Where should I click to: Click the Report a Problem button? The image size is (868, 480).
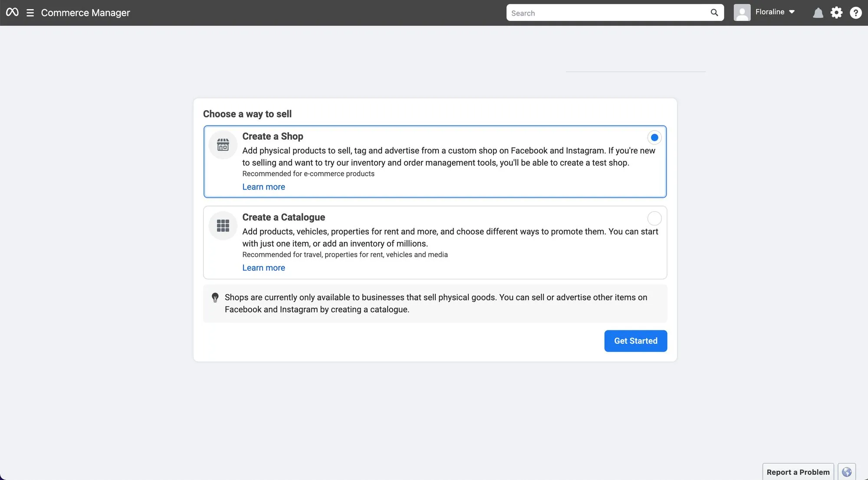798,472
